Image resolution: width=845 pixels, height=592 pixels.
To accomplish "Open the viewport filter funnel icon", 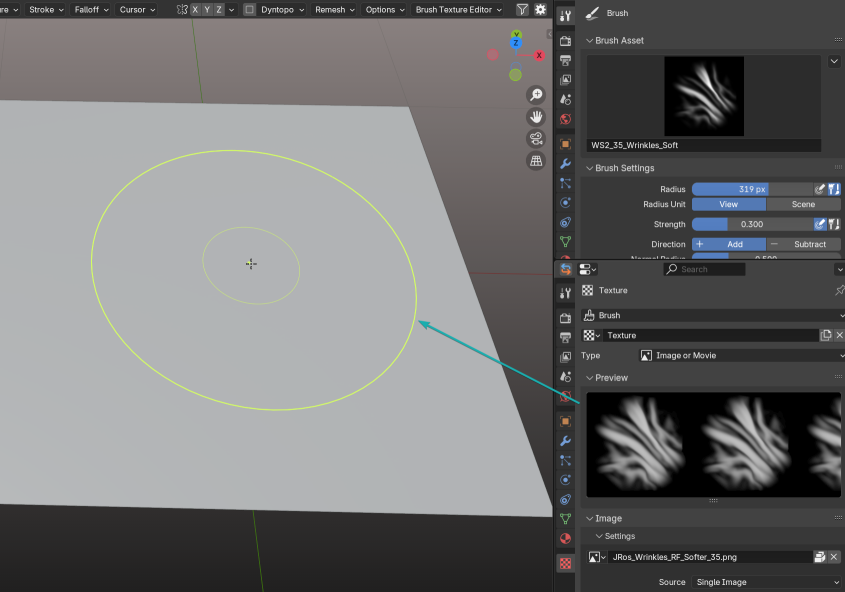I will coord(522,10).
